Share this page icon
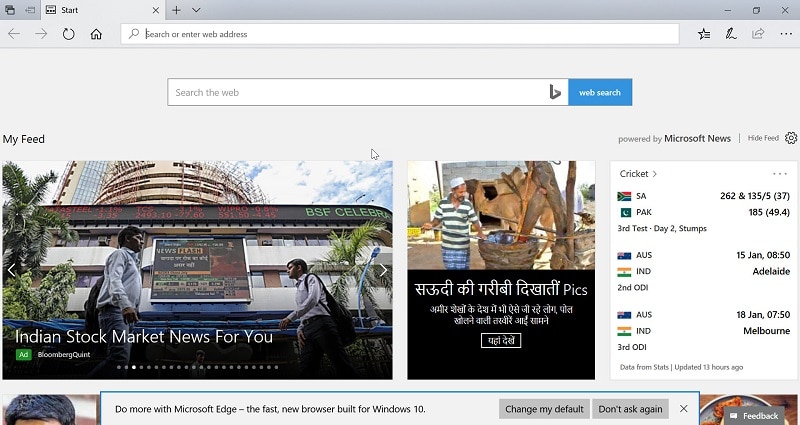This screenshot has height=425, width=800. (758, 34)
